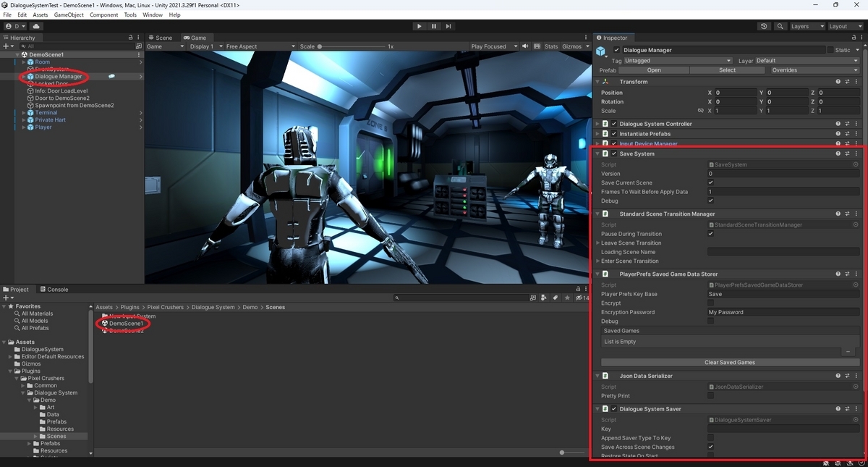The image size is (868, 467).
Task: Open the Layer Default dropdown
Action: (x=808, y=61)
